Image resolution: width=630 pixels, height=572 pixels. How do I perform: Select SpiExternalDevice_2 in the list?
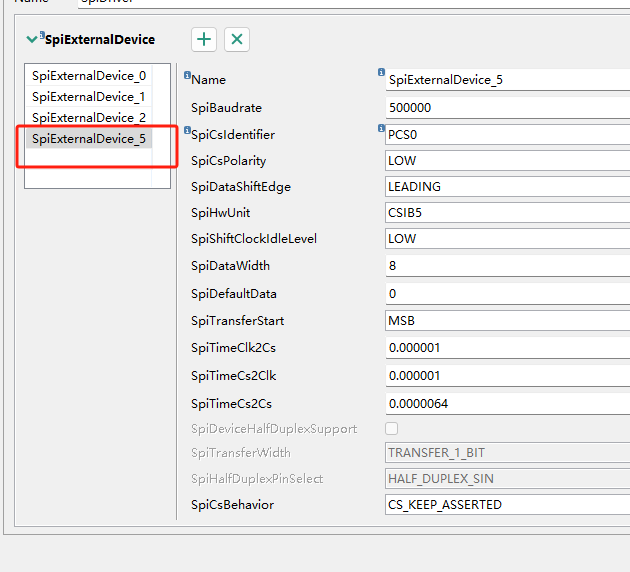pyautogui.click(x=89, y=117)
